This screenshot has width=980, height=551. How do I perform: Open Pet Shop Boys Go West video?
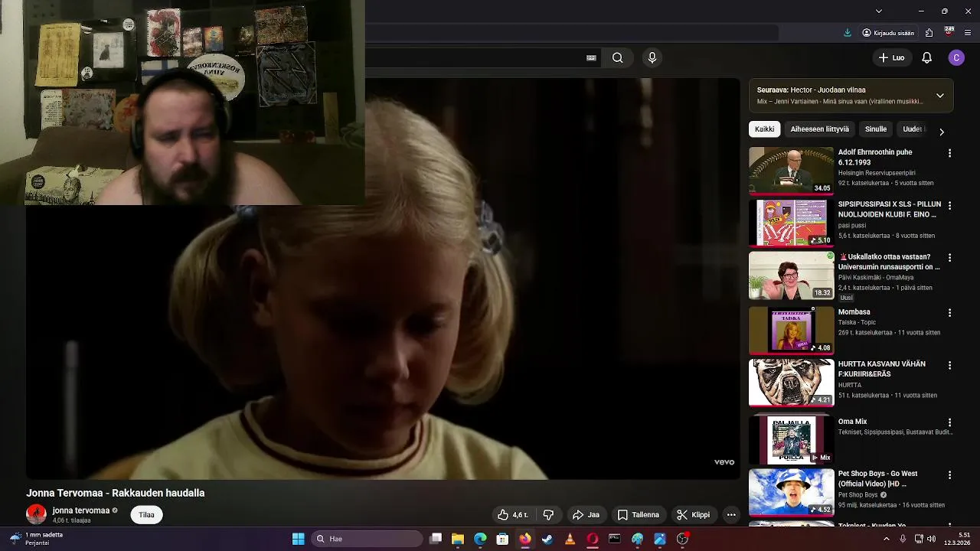(x=791, y=492)
